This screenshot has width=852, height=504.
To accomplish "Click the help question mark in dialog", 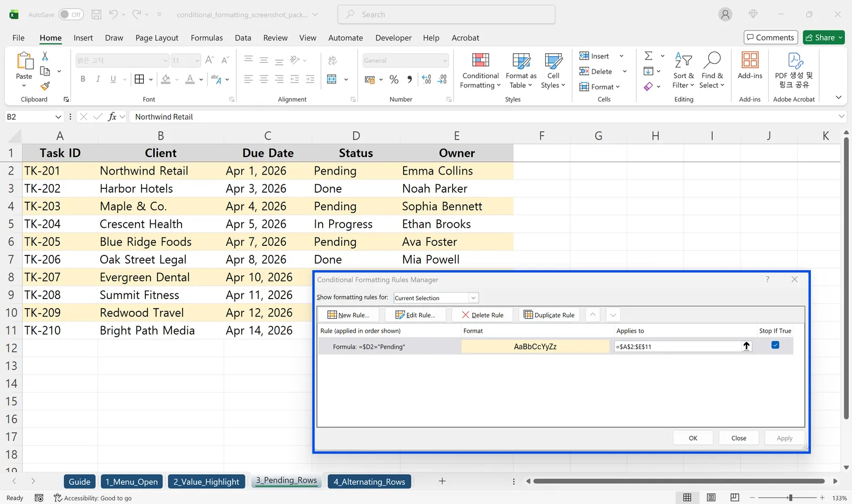I will (767, 279).
